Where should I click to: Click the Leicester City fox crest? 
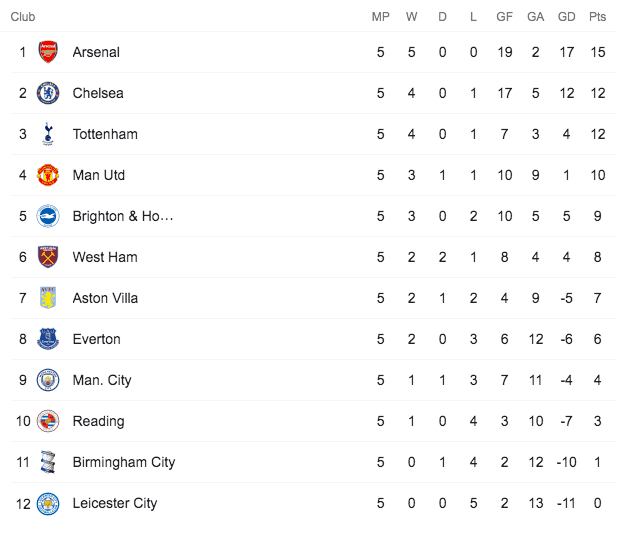(48, 503)
